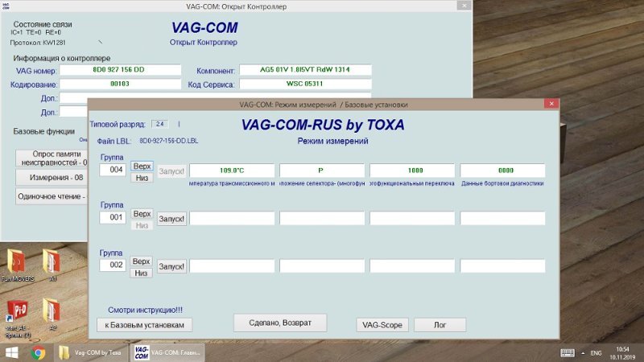Open VAG-Scope

pos(382,325)
